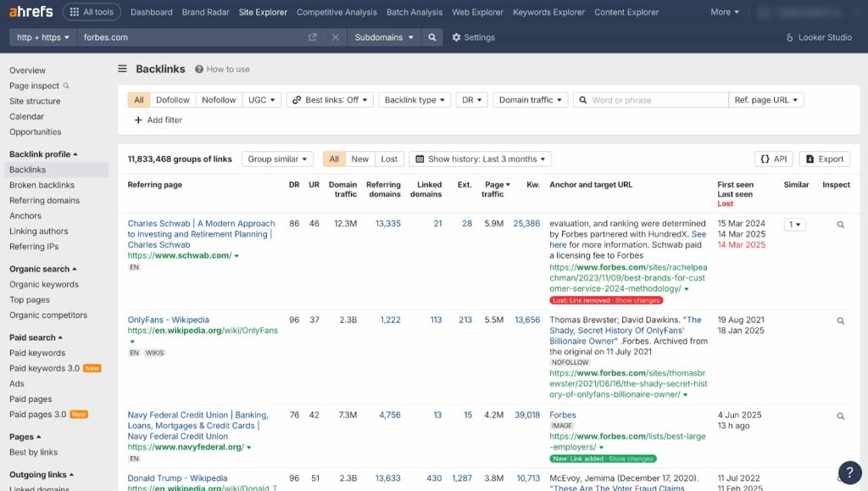Open the Backlink type dropdown
Viewport: 868px width, 491px height.
tap(415, 99)
